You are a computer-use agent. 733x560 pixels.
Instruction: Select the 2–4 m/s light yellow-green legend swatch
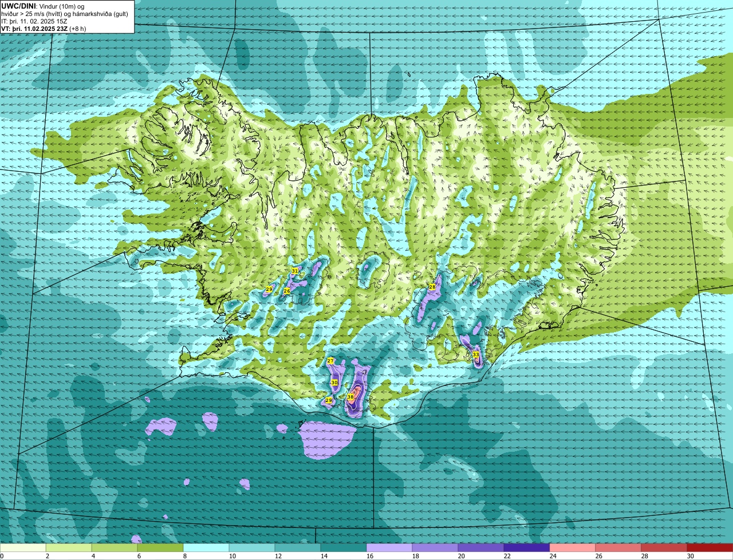69,547
